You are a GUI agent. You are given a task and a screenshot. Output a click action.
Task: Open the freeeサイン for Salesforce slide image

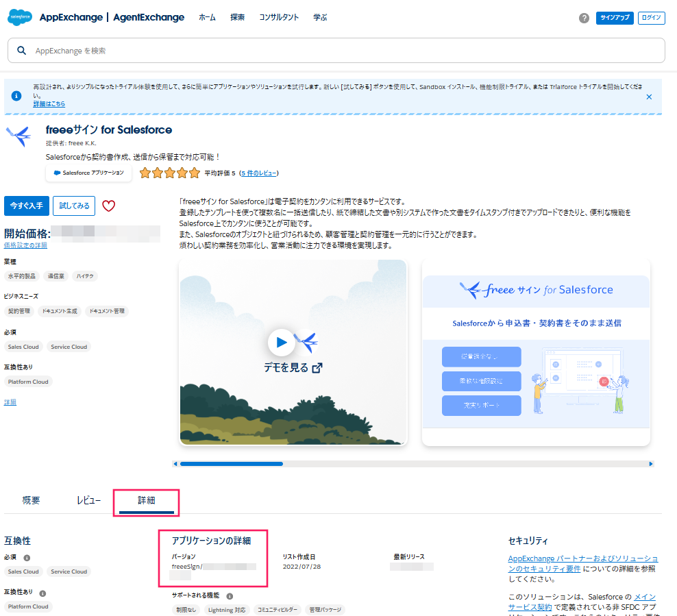point(536,353)
